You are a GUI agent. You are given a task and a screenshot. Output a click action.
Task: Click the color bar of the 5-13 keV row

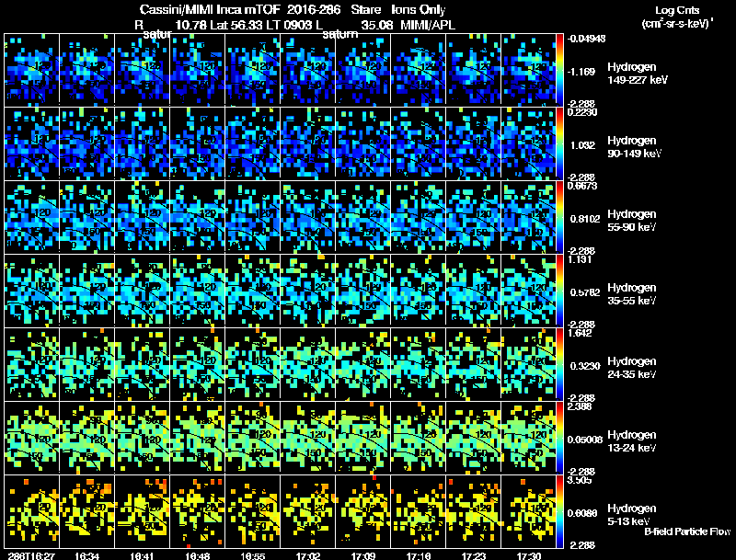coord(559,511)
